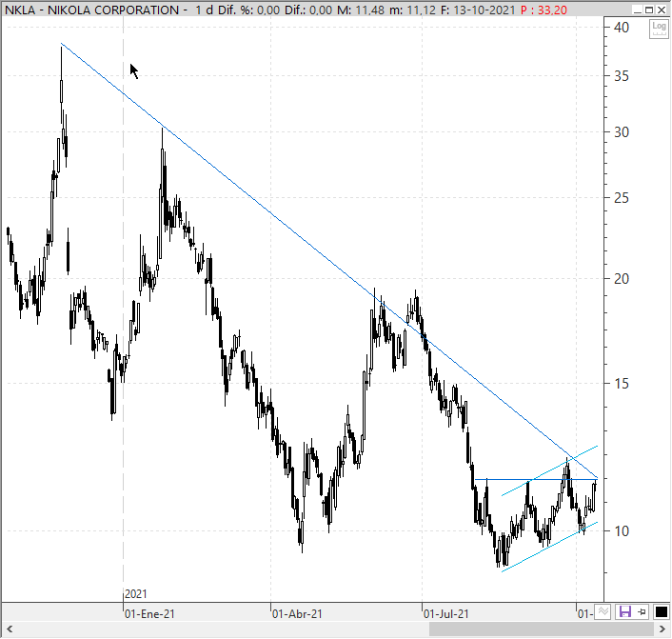Close the NKLA chart window
Screen dimensions: 672x639
662,10
